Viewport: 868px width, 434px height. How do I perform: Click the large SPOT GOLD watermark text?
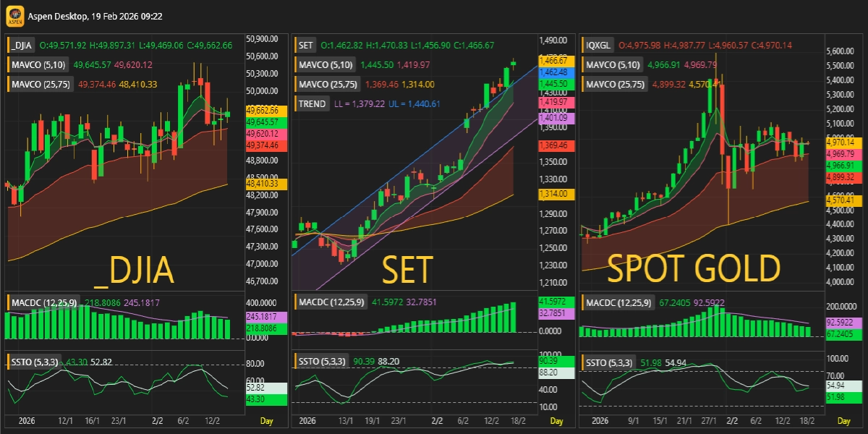(x=694, y=269)
